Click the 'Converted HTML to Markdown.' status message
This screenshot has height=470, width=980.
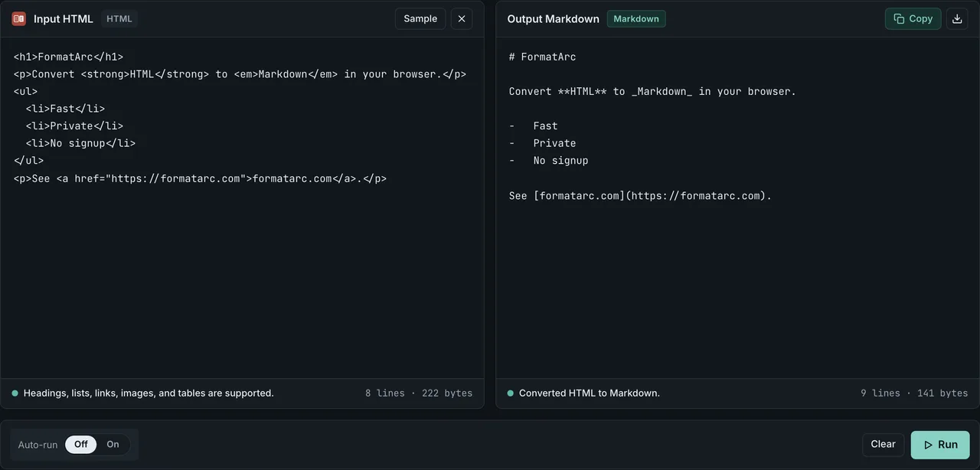(590, 393)
